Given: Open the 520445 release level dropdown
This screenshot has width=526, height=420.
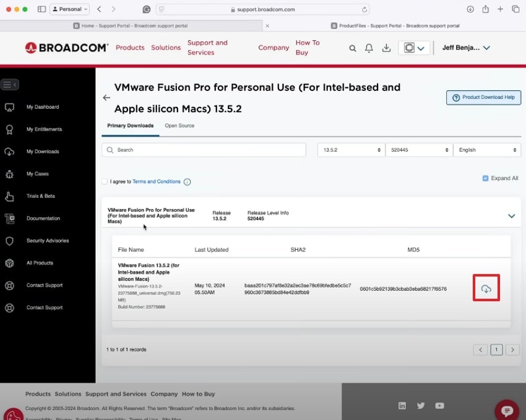Looking at the screenshot, I should click(x=419, y=150).
